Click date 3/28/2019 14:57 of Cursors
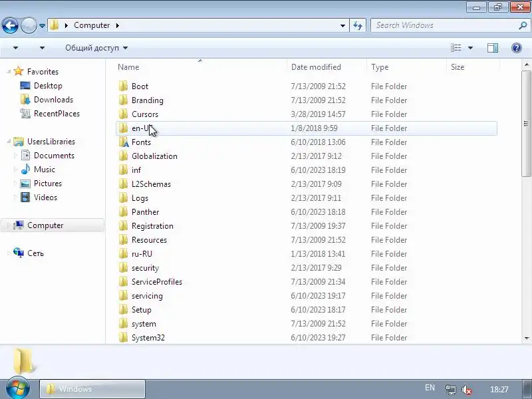The height and width of the screenshot is (399, 532). click(x=318, y=114)
